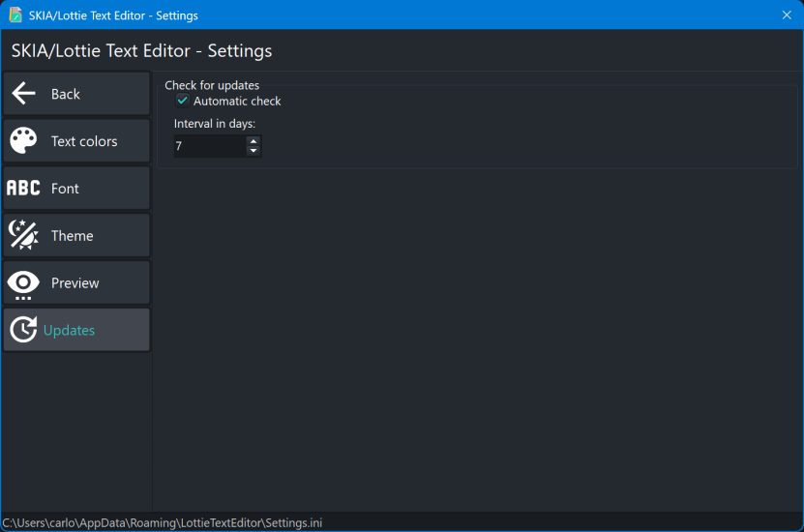
Task: Decrease the update interval with down arrow
Action: click(x=253, y=151)
